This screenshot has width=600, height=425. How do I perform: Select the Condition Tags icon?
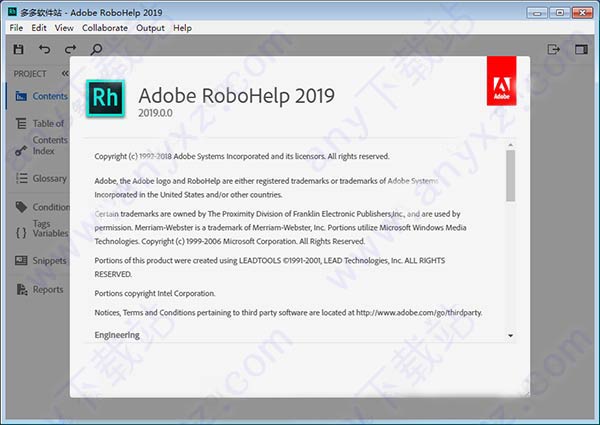click(21, 207)
